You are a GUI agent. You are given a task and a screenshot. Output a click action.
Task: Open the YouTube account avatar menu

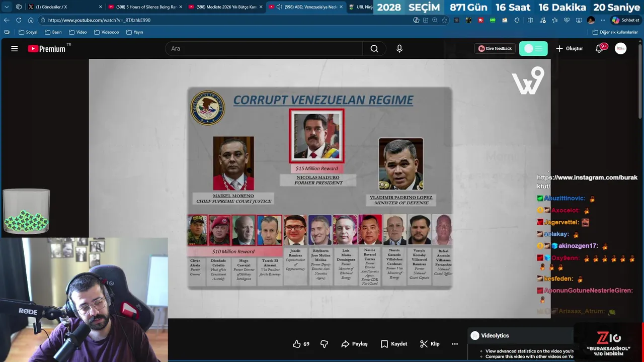[621, 49]
